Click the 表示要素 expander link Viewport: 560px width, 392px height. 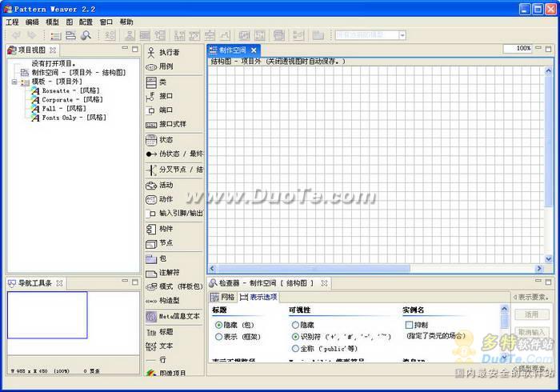point(531,297)
